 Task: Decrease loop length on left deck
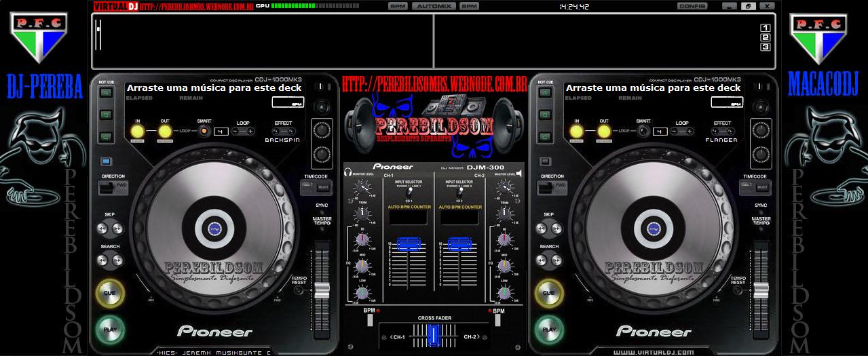tap(236, 131)
